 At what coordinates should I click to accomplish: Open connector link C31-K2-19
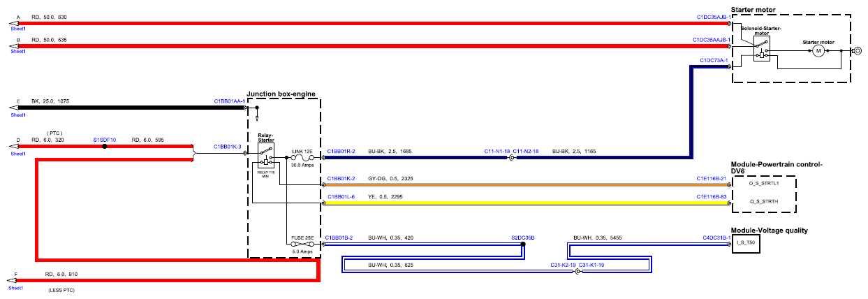(x=563, y=265)
